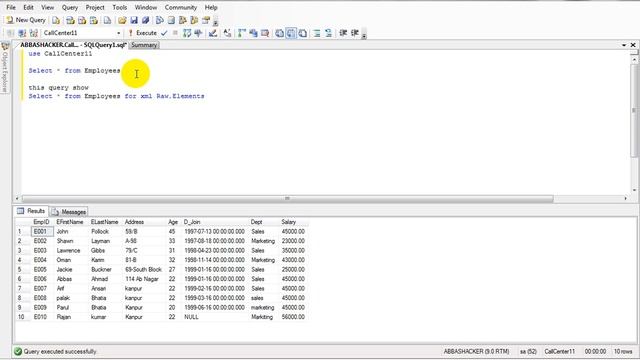
Task: Switch to Results to File
Action: (302, 33)
